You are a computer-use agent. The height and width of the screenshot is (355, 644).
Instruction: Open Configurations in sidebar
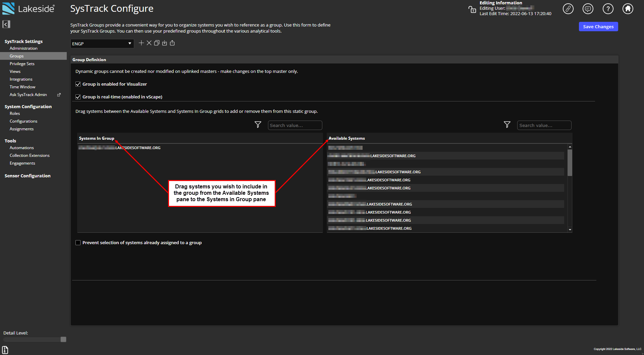23,121
